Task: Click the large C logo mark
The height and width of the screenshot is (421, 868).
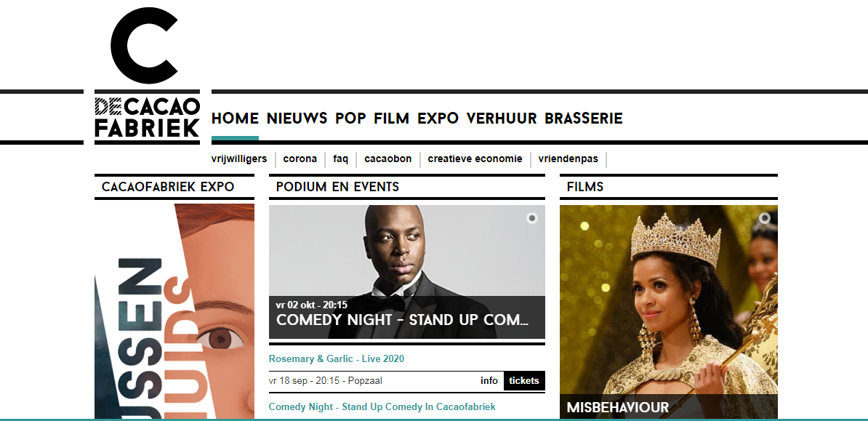Action: 145,45
